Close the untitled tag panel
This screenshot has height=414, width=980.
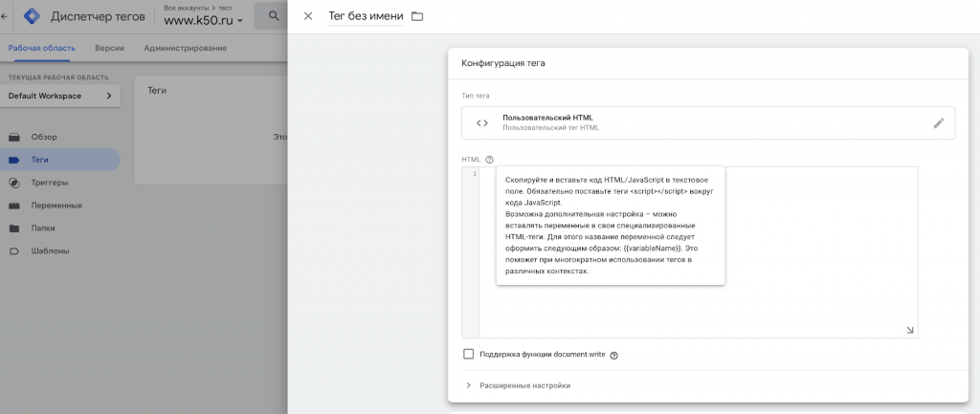(308, 16)
